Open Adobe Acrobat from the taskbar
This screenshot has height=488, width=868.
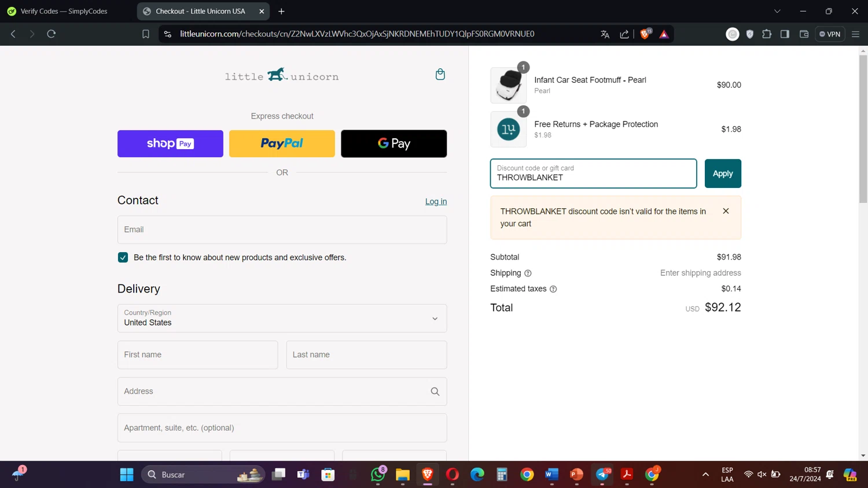(x=627, y=475)
